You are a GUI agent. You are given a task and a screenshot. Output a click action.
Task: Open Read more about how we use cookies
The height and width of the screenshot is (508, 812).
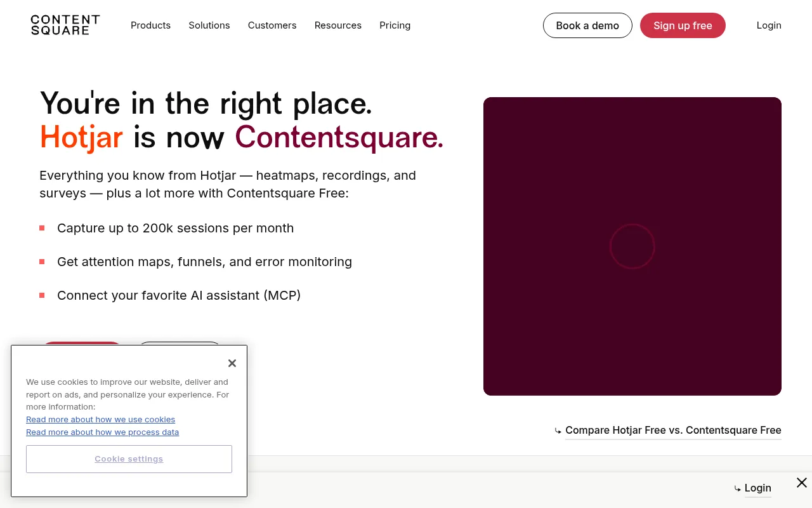[x=100, y=419]
